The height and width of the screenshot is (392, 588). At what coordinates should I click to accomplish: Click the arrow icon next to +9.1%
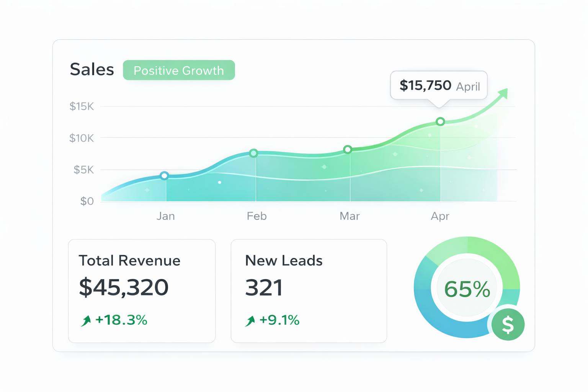pos(250,320)
